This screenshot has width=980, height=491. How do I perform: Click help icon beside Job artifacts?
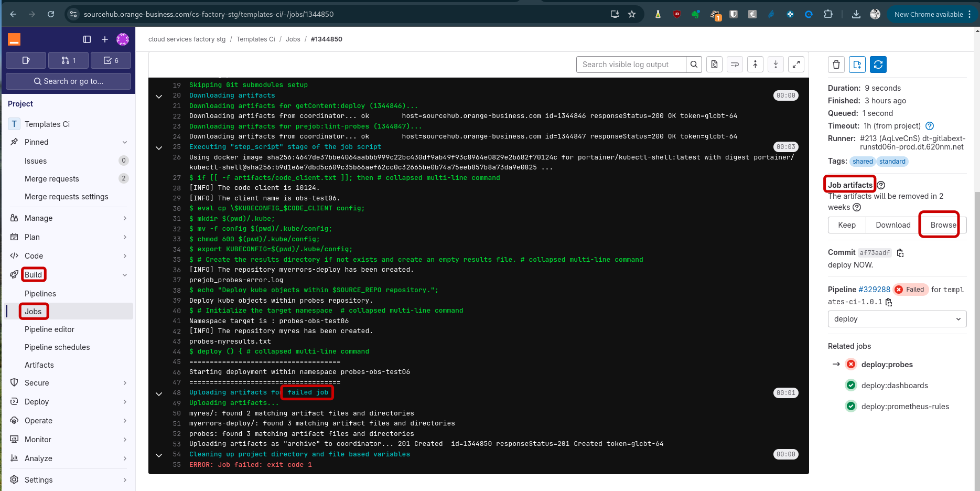pos(881,185)
